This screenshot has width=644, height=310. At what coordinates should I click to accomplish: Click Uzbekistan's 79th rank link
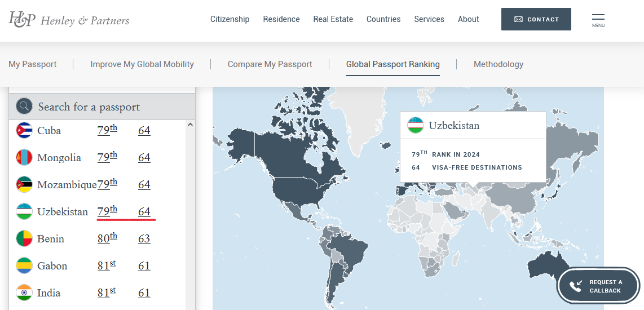[107, 211]
